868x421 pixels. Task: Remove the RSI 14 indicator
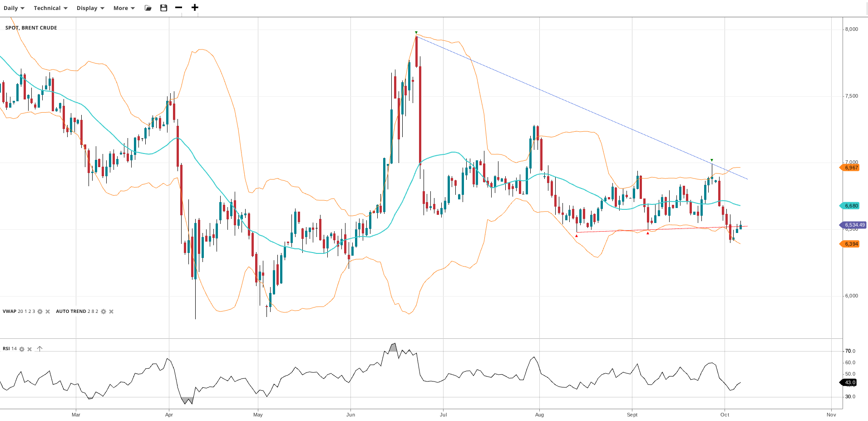30,349
